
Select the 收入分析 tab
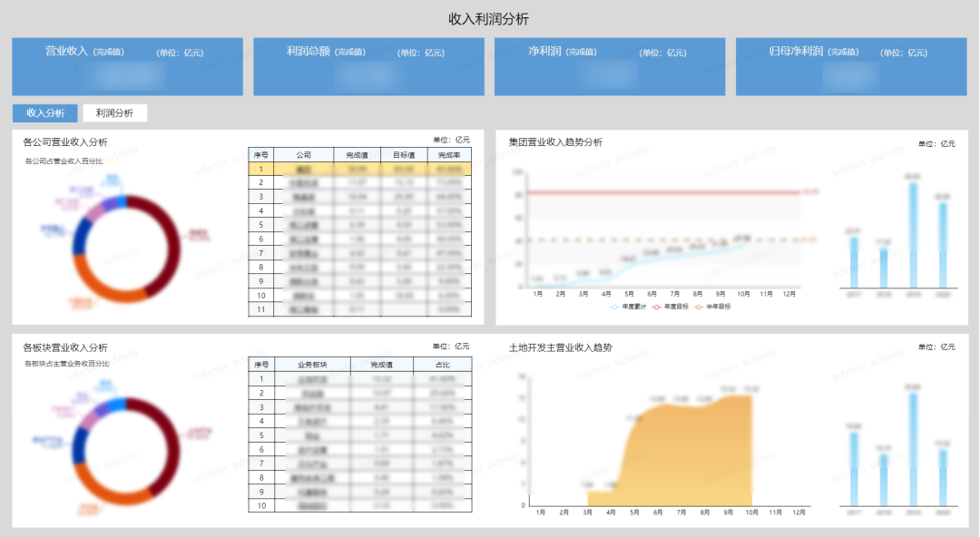tap(44, 113)
